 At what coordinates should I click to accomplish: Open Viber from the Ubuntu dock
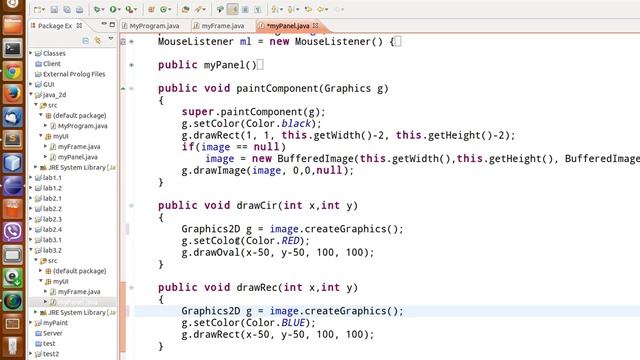tap(13, 231)
